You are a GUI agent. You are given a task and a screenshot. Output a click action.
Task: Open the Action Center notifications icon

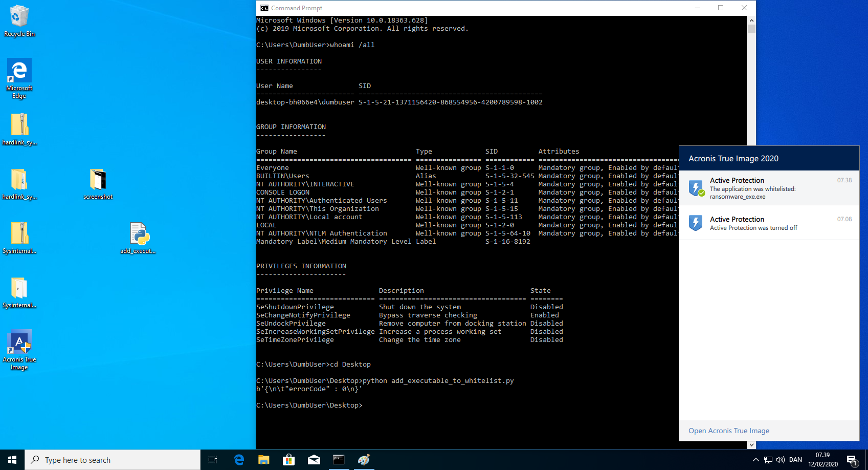coord(852,460)
